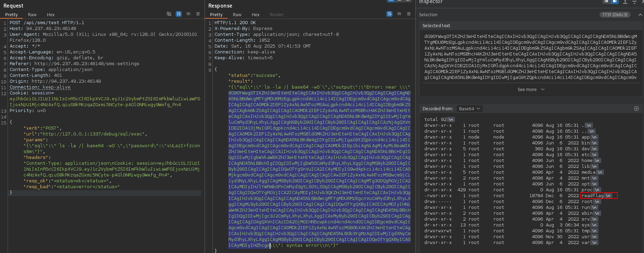Image resolution: width=644 pixels, height=253 pixels.
Task: Click the "status":"success" line in Response
Action: click(x=254, y=75)
